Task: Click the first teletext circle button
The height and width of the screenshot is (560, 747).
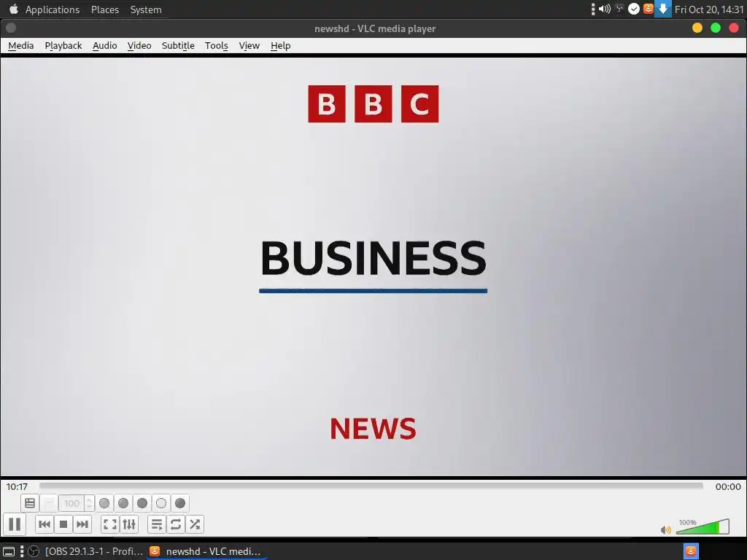Action: pos(104,503)
